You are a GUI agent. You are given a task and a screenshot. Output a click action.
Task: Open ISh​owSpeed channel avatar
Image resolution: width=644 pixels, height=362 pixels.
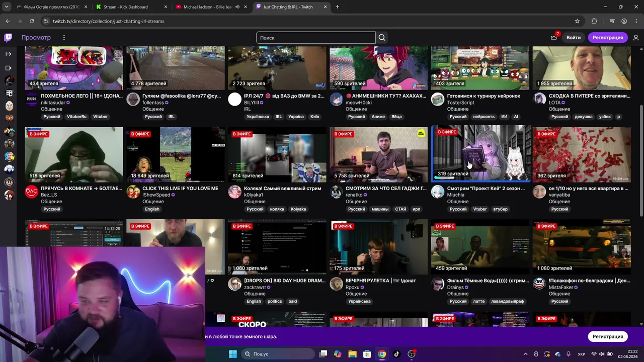point(133,192)
